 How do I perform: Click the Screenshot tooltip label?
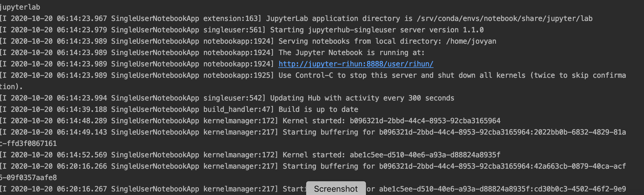[x=336, y=189]
